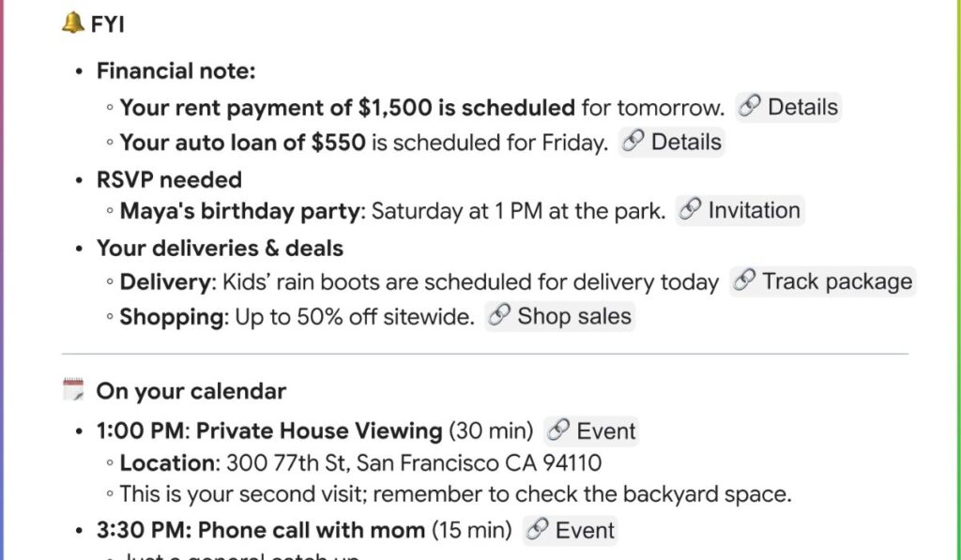Click the FYI section heading
Screen dimensions: 961x560
[107, 24]
